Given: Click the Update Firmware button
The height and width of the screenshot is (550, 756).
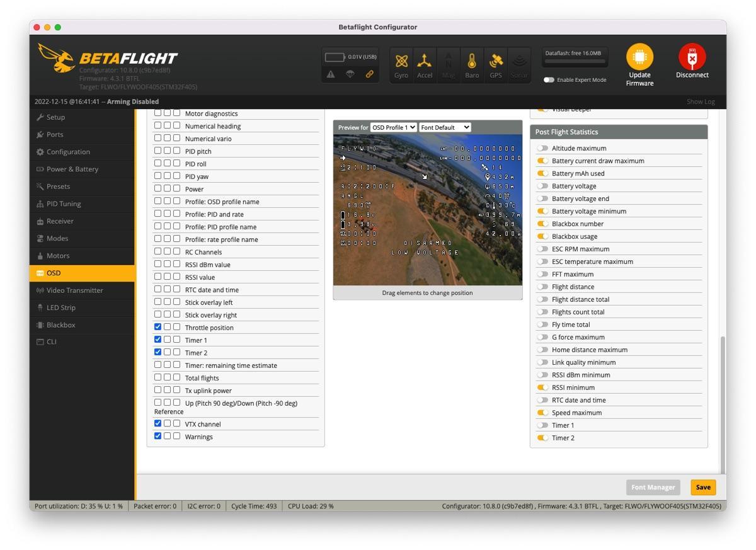Looking at the screenshot, I should [x=639, y=66].
